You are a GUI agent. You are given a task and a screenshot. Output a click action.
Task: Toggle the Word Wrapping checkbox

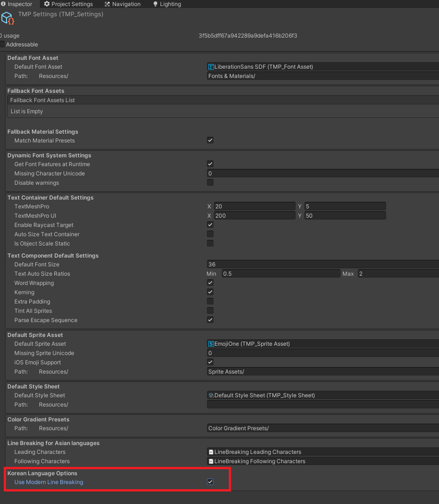pos(210,283)
